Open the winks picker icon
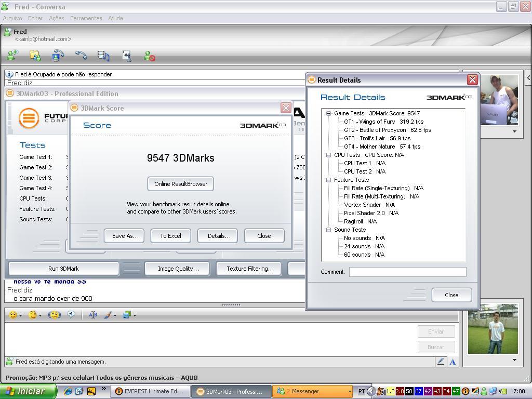The height and width of the screenshot is (399, 532). pos(33,315)
